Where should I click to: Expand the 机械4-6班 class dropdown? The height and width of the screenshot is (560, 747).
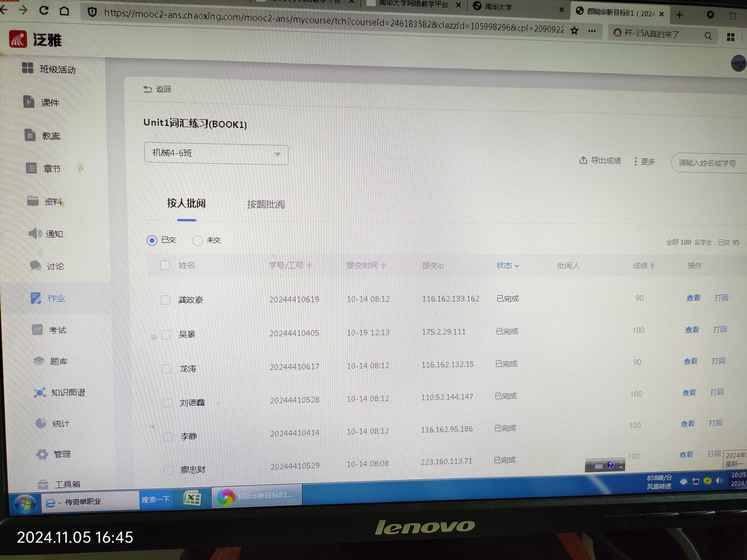click(x=216, y=154)
